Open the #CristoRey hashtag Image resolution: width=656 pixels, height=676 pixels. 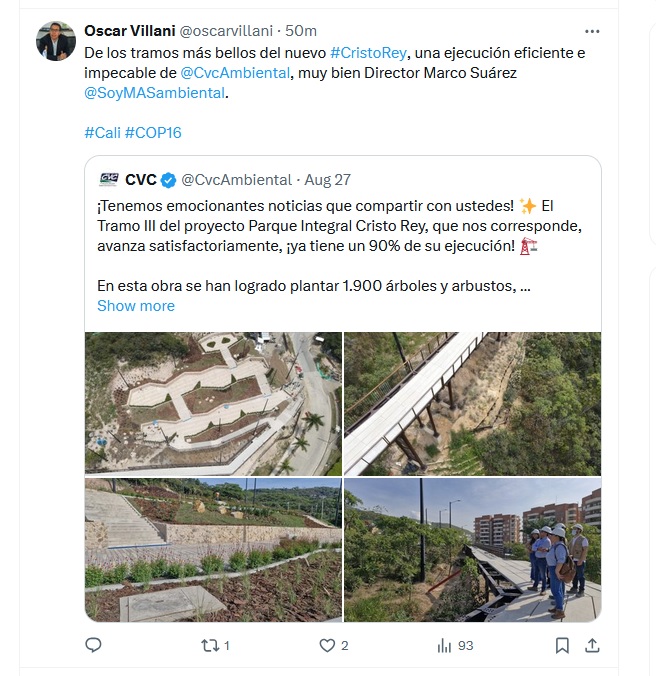368,53
